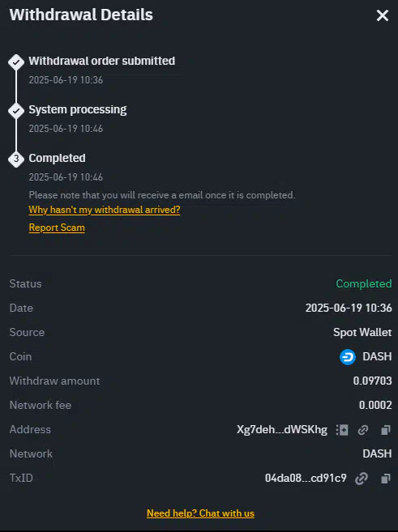The image size is (398, 532).
Task: Select the truncated address Xg7deh...dWSKhg text
Action: click(x=282, y=429)
